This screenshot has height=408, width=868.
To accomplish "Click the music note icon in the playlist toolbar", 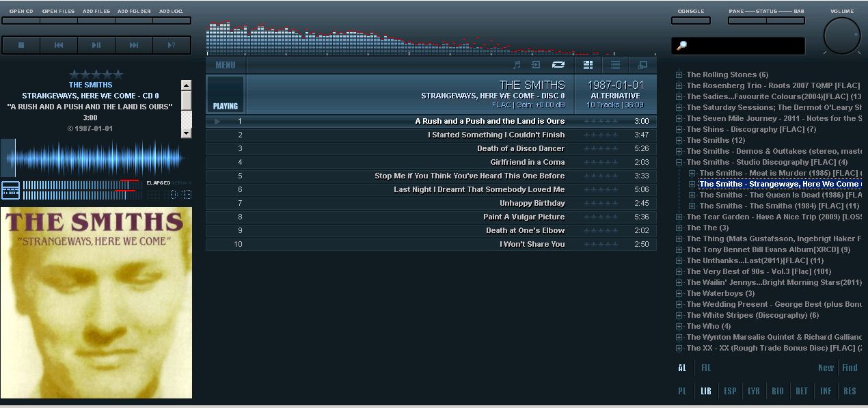I will coord(517,65).
